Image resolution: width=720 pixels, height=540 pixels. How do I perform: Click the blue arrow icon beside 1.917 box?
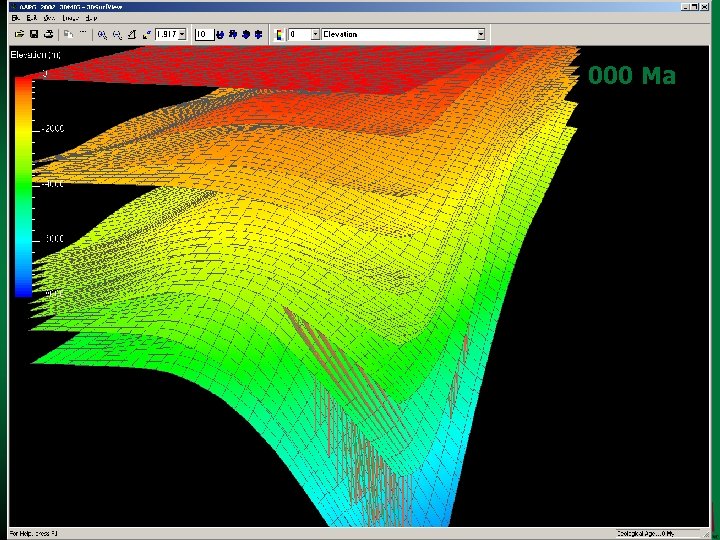point(148,34)
